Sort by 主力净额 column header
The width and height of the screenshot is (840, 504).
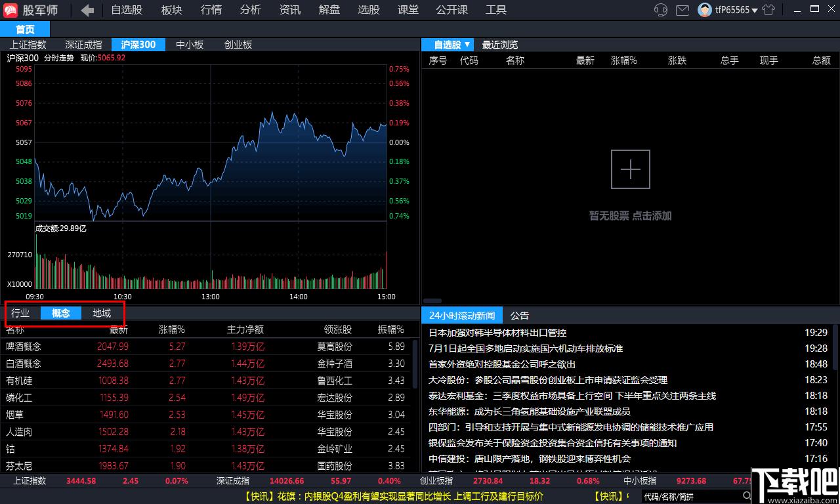click(x=245, y=329)
